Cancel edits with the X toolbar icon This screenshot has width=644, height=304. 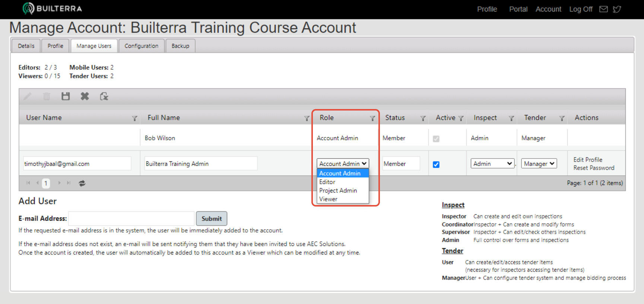pyautogui.click(x=85, y=96)
